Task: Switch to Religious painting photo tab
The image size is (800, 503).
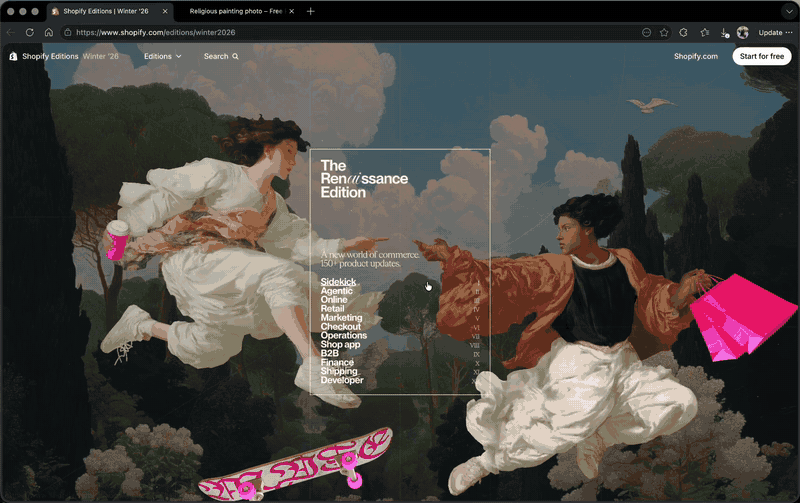Action: tap(236, 11)
